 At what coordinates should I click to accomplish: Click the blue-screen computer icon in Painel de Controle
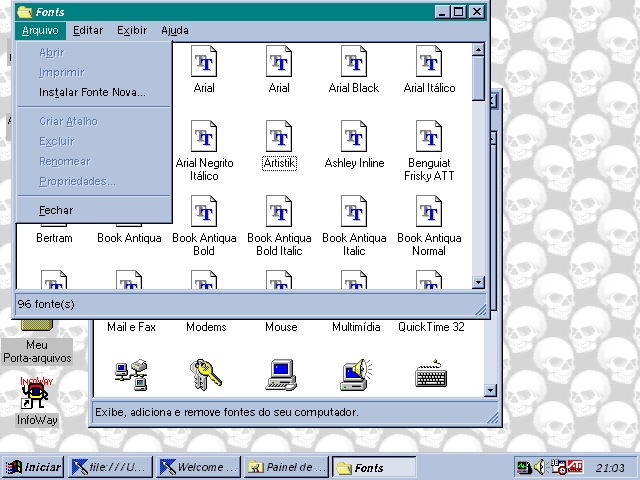[281, 375]
